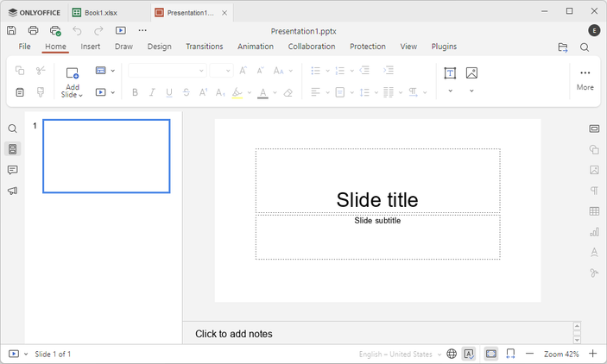Switch to the Transitions tab

tap(205, 47)
